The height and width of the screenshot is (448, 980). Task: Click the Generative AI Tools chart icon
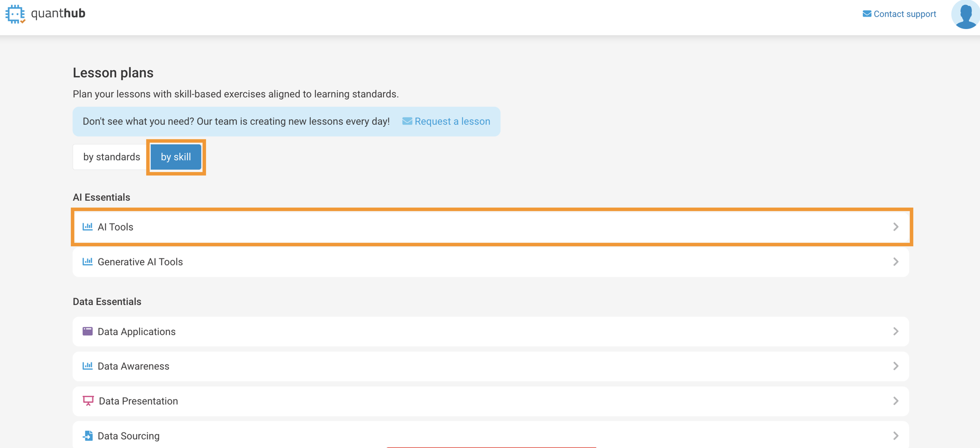[x=87, y=261]
